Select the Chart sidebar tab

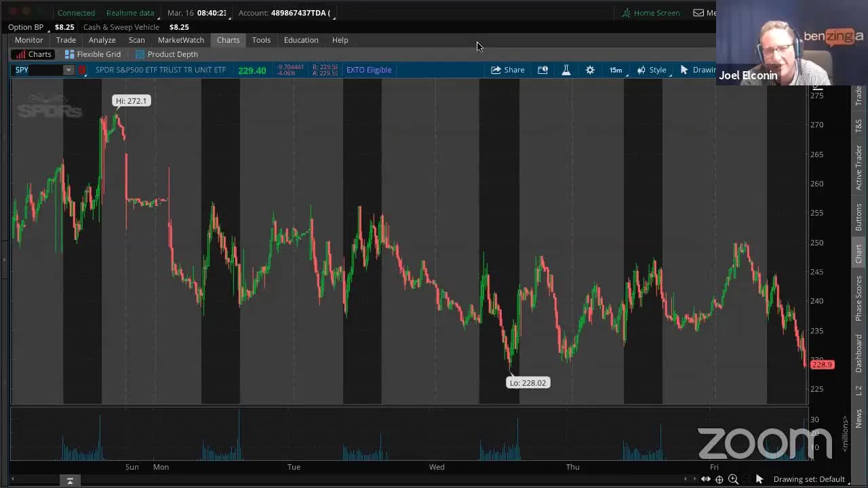click(859, 254)
